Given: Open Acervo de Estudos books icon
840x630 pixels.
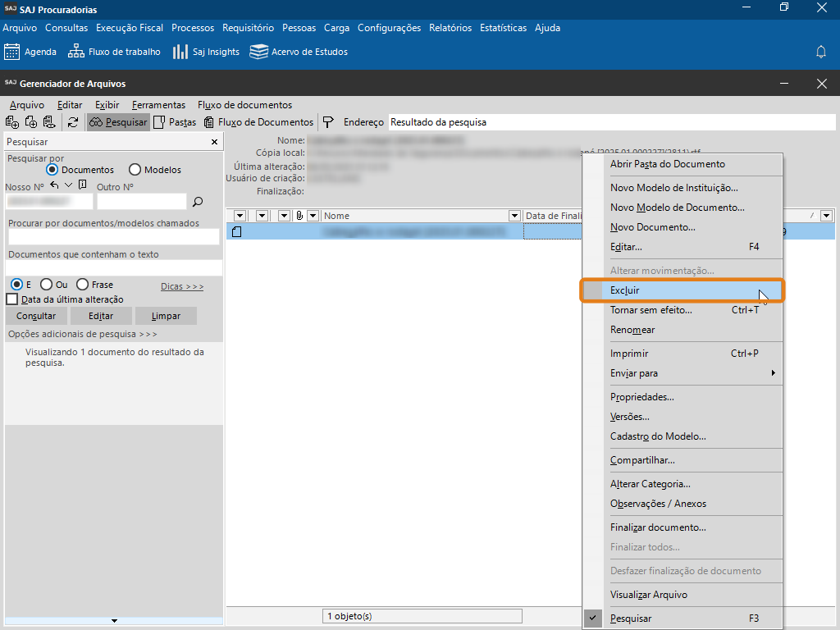Looking at the screenshot, I should (259, 52).
